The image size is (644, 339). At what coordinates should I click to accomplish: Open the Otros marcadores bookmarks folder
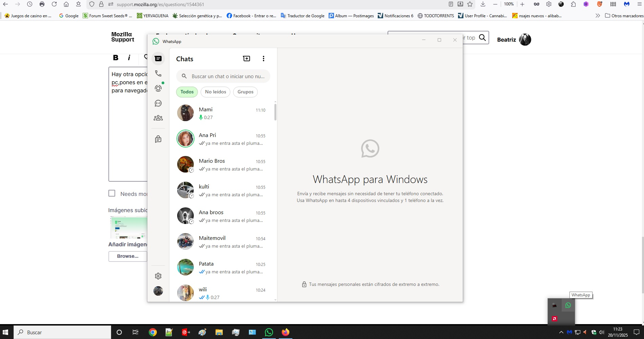click(624, 16)
